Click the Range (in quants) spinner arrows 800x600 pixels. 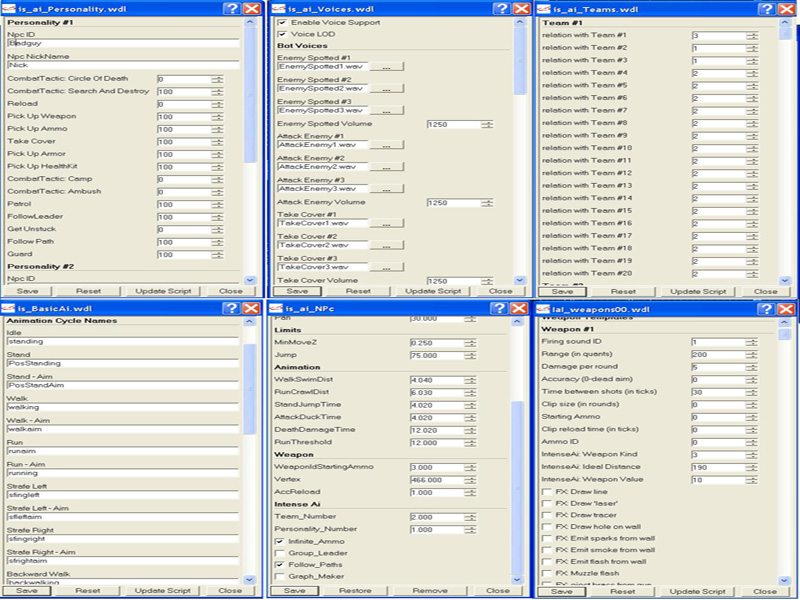(751, 355)
